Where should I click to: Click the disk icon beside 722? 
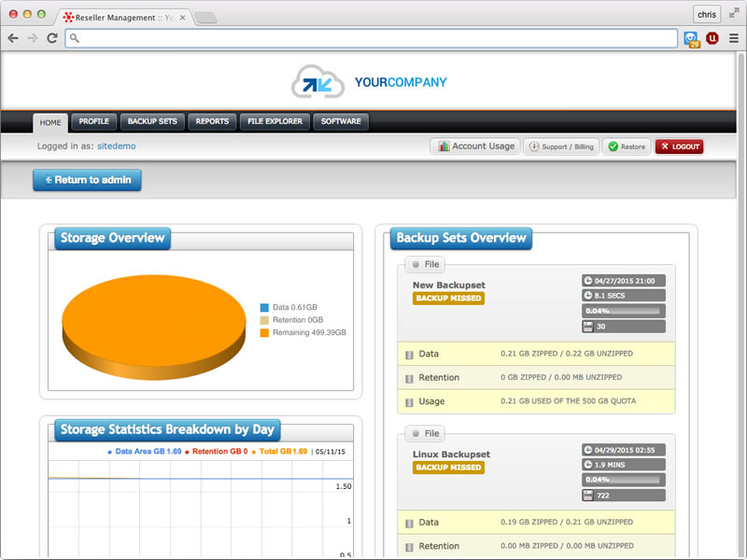588,496
